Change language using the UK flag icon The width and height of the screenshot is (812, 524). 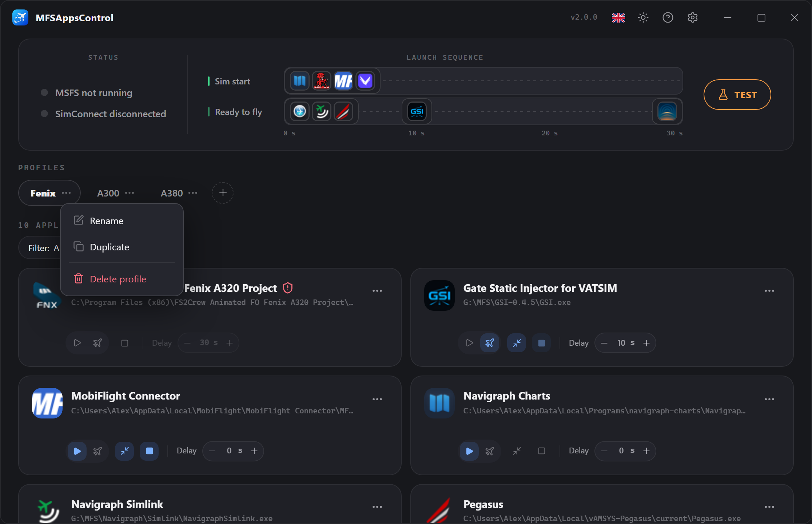[618, 17]
